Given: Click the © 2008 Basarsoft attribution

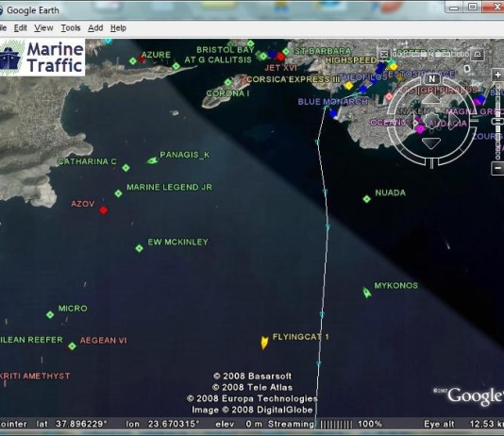Looking at the screenshot, I should tap(252, 376).
